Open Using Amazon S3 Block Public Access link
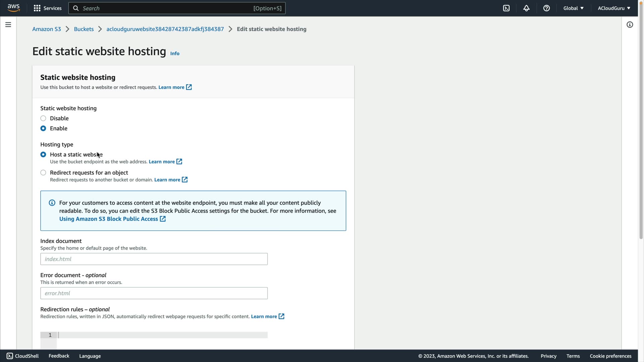Screen dimensions: 644x362 tap(109, 219)
